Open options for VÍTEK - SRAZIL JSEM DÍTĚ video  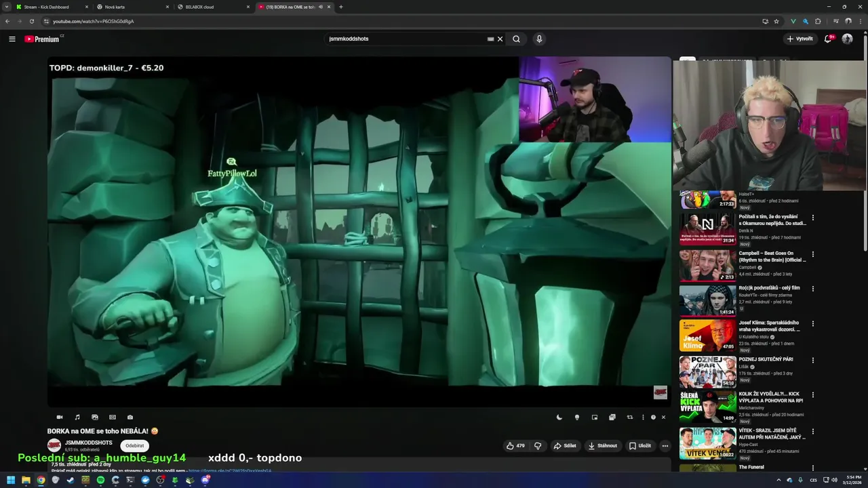(x=813, y=431)
